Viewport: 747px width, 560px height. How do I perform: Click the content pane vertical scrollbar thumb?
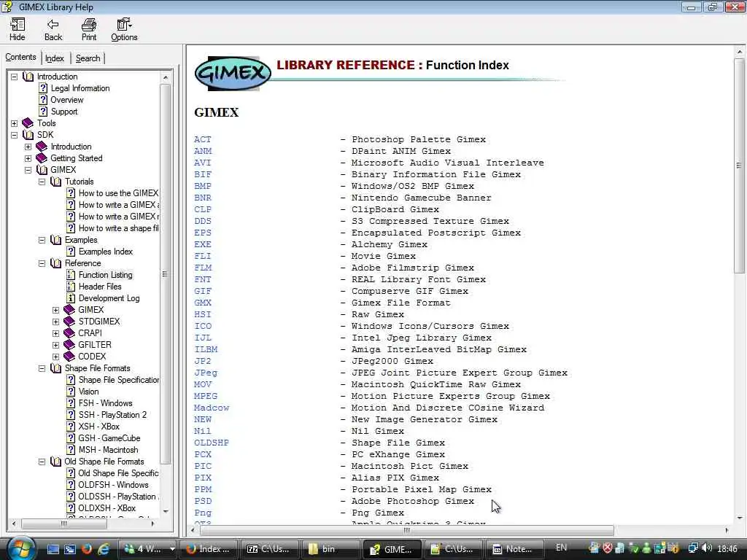739,164
